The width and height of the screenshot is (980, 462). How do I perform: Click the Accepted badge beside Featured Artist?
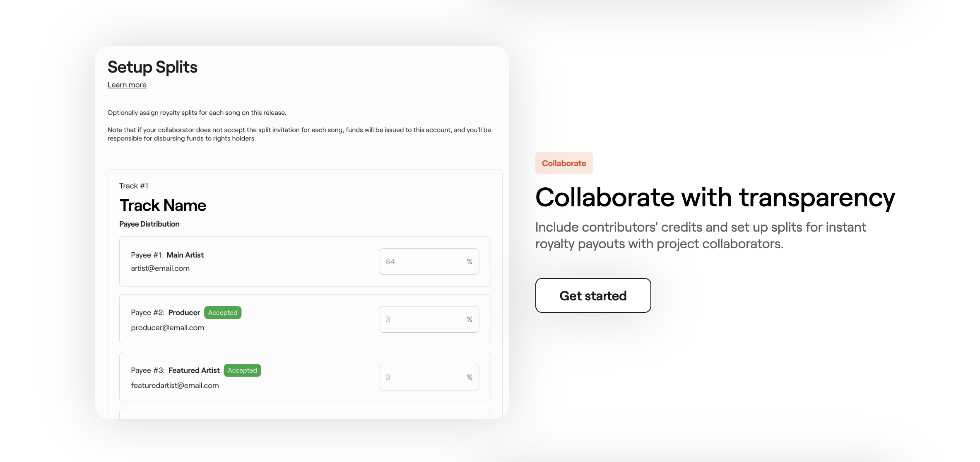coord(242,370)
